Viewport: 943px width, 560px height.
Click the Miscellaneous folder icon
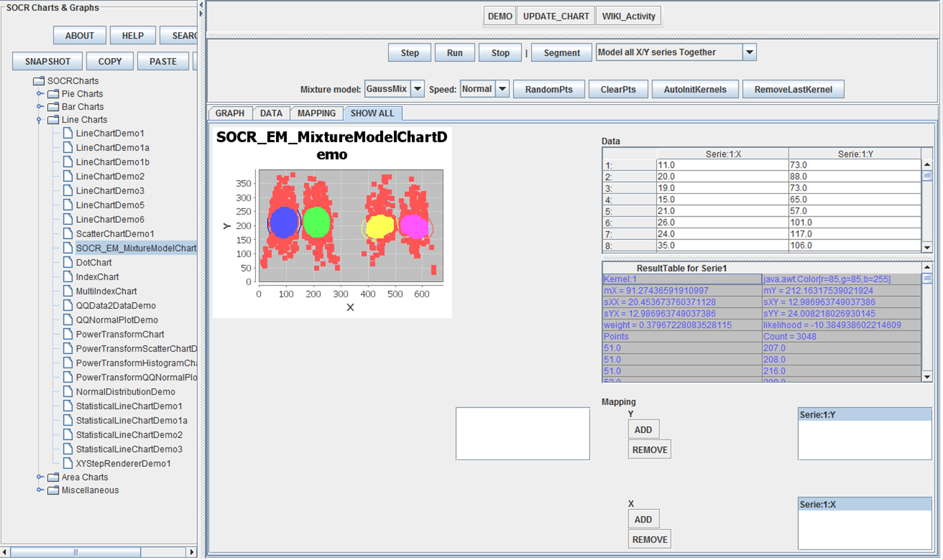click(53, 490)
